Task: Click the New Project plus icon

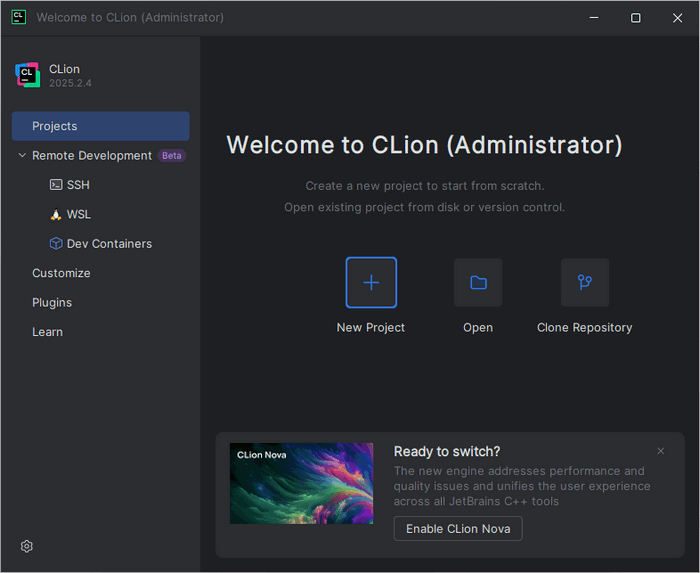Action: tap(371, 282)
